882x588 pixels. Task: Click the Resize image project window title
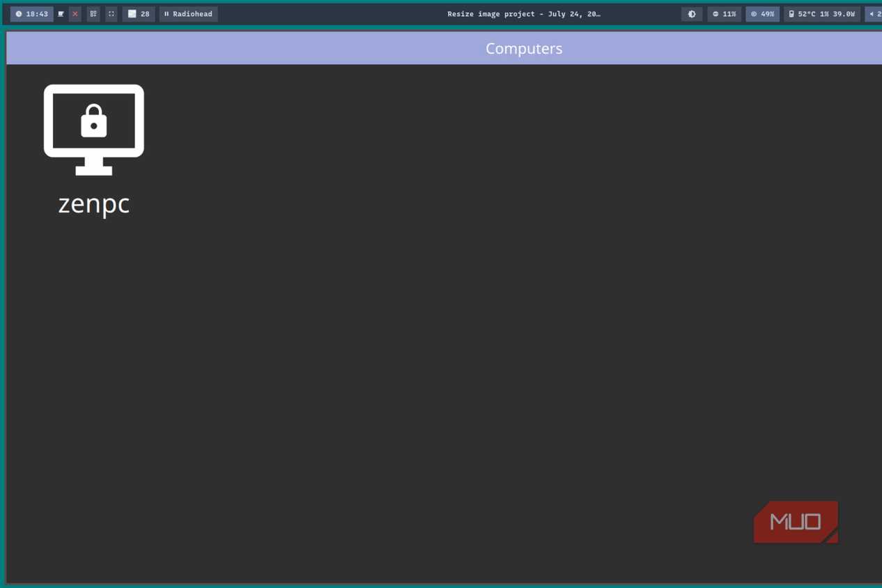524,14
